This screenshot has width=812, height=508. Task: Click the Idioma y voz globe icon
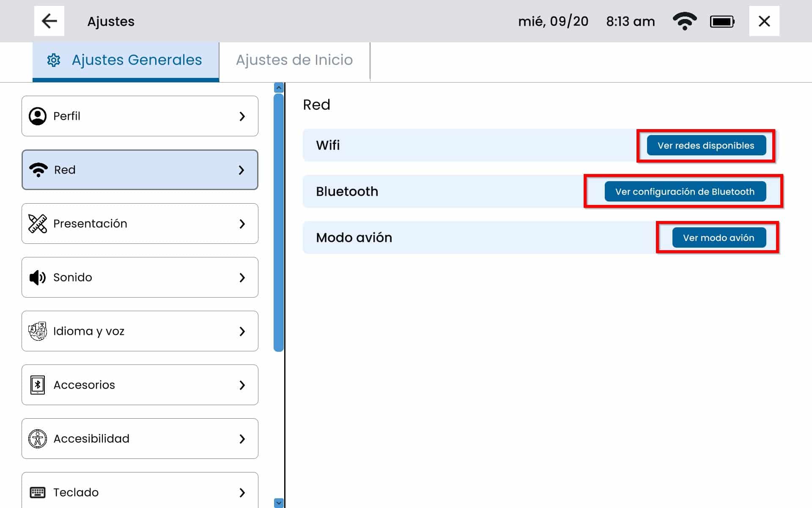tap(38, 331)
